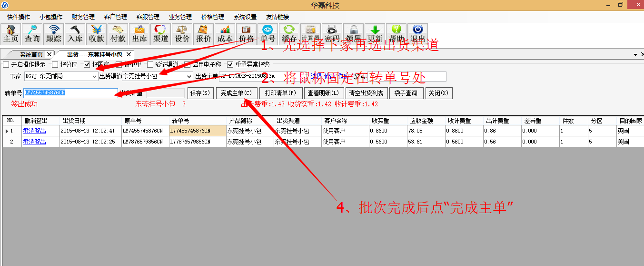Click the 退出 exit power icon
Screen dimensions: 644x266
click(417, 34)
